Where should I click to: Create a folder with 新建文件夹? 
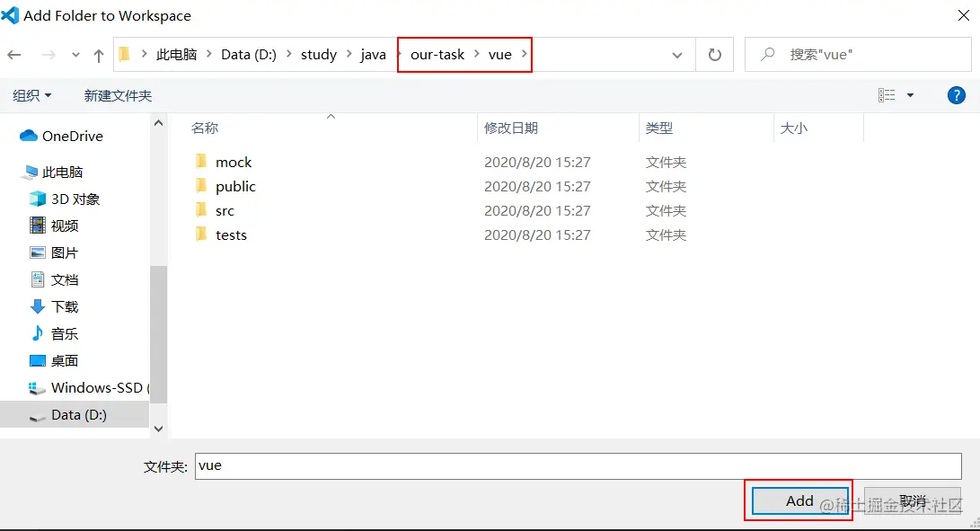click(x=118, y=94)
